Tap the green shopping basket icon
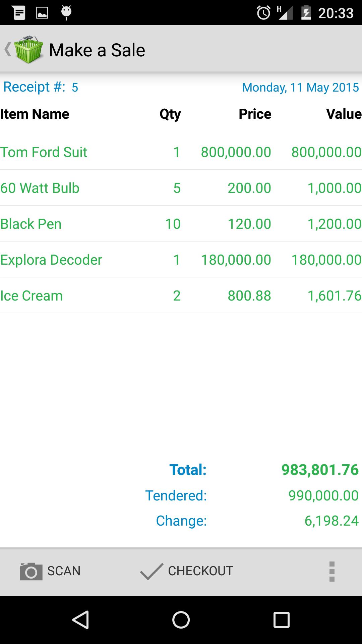The width and height of the screenshot is (362, 644). [x=29, y=50]
